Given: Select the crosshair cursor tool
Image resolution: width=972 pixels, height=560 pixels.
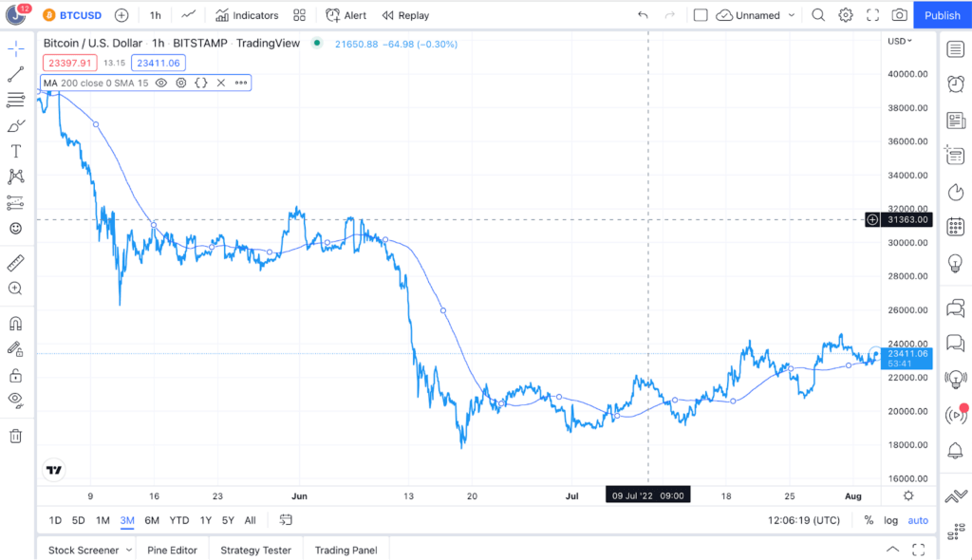Looking at the screenshot, I should coord(16,48).
